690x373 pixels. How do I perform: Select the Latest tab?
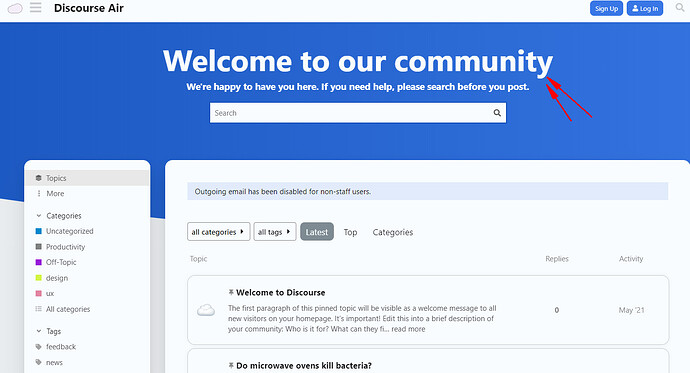click(x=317, y=232)
